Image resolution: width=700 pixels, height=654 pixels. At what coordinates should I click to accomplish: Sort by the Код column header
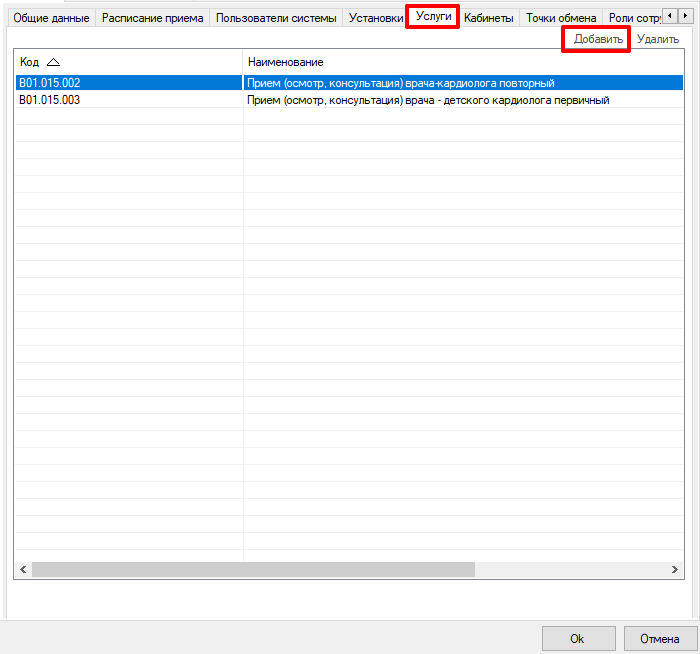40,62
